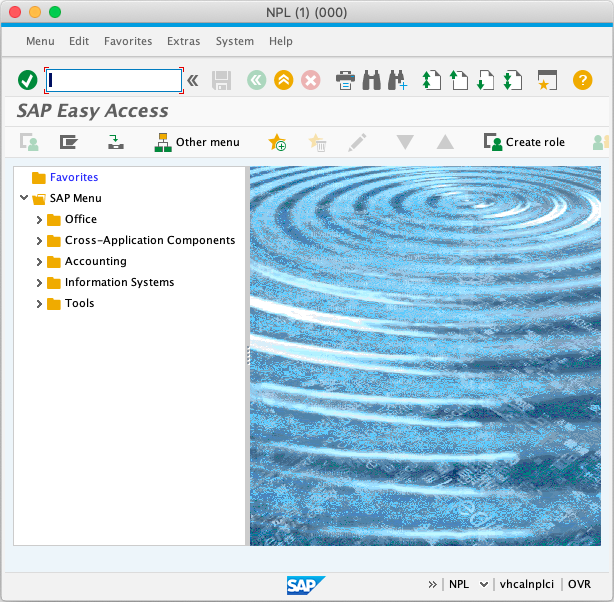Select the Accounting tree item label
Image resolution: width=614 pixels, height=602 pixels.
pos(96,261)
